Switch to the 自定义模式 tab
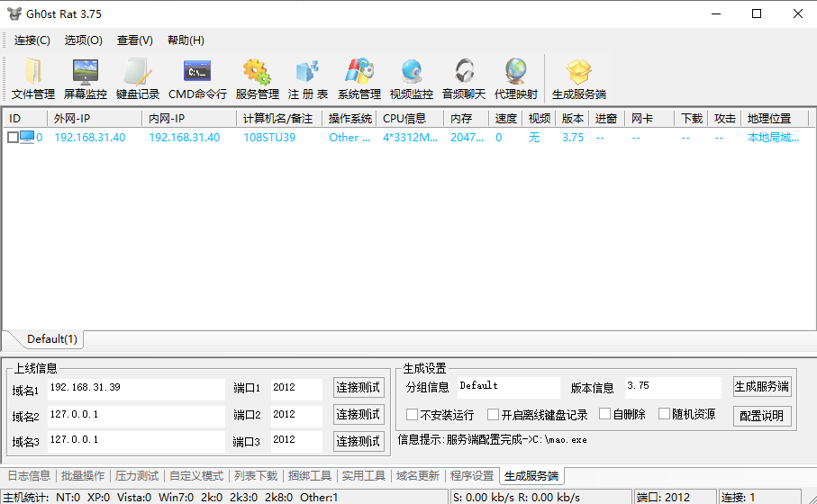This screenshot has height=504, width=817. pyautogui.click(x=195, y=476)
